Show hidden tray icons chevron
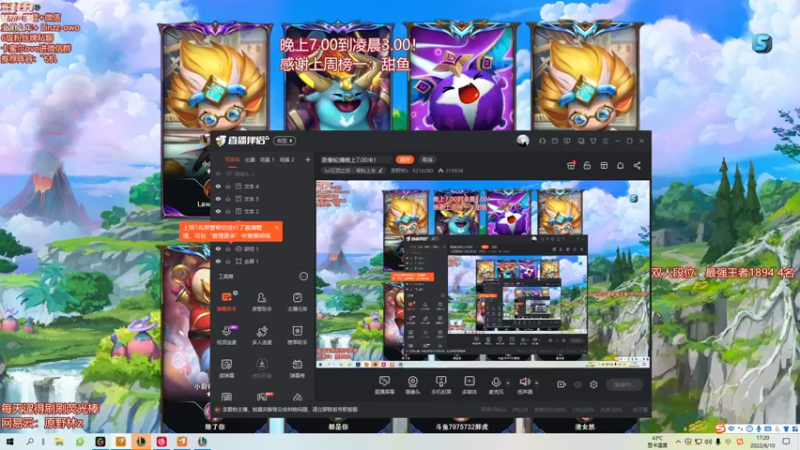This screenshot has height=450, width=800. point(678,442)
